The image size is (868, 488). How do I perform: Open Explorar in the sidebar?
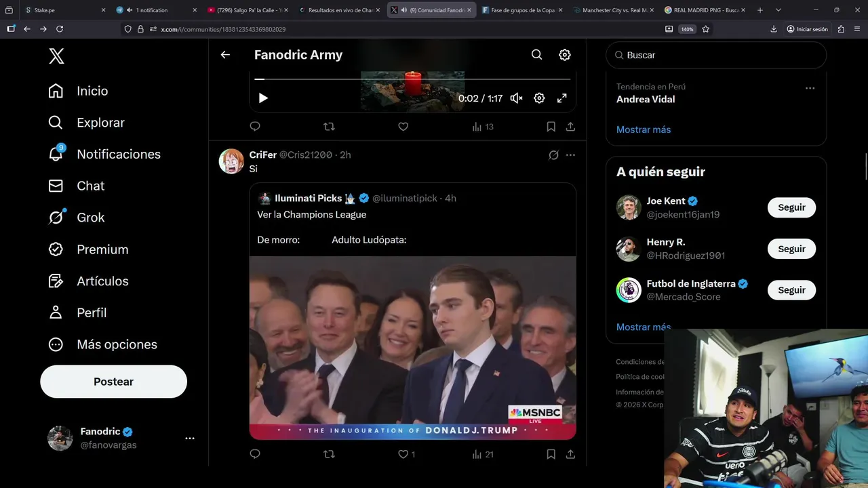pos(86,123)
